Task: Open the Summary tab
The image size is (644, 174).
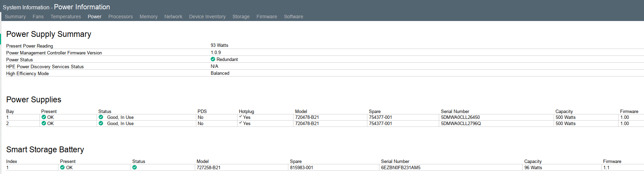Action: (15, 17)
